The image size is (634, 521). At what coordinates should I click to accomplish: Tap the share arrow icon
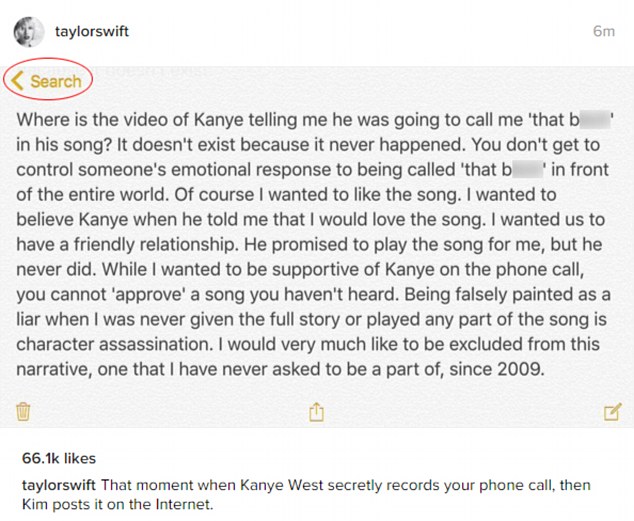[316, 412]
